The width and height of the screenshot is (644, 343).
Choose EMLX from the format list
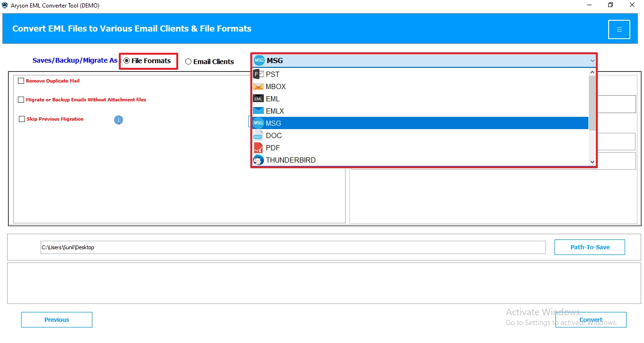click(421, 111)
